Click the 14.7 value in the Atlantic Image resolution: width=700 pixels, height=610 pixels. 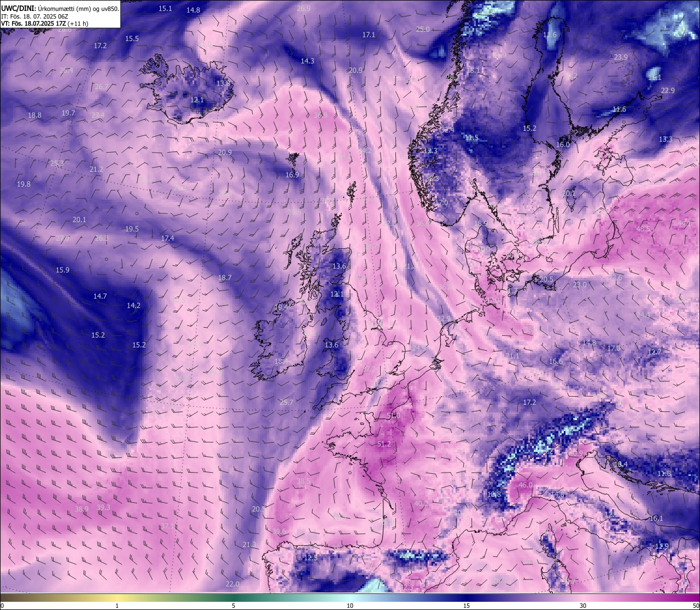[x=100, y=295]
